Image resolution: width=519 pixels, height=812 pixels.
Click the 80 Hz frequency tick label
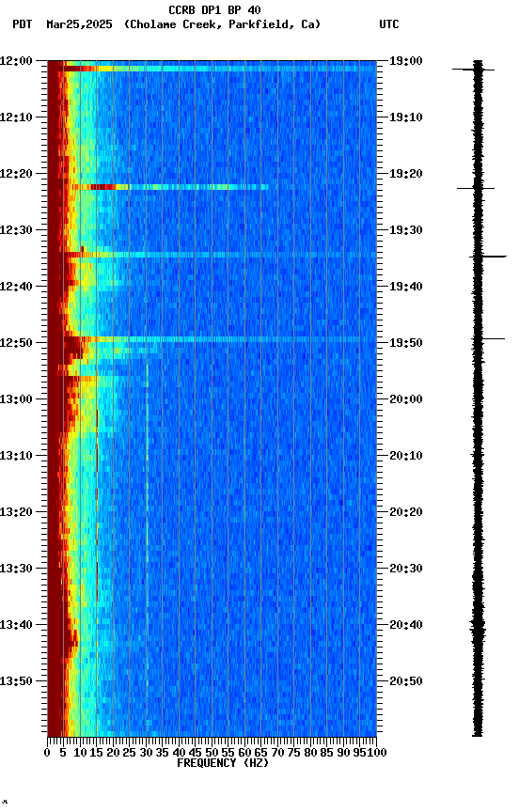[310, 753]
